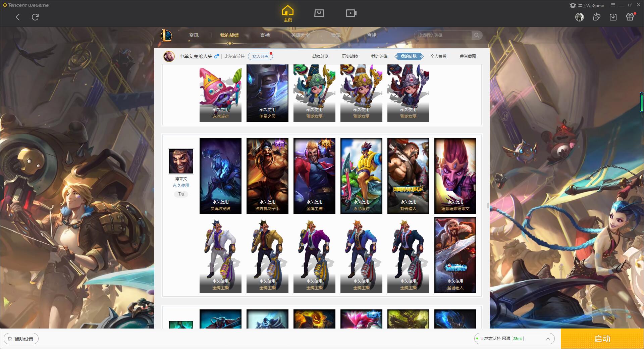Click the 28ms latency indicator
Image resolution: width=644 pixels, height=349 pixels.
click(518, 339)
